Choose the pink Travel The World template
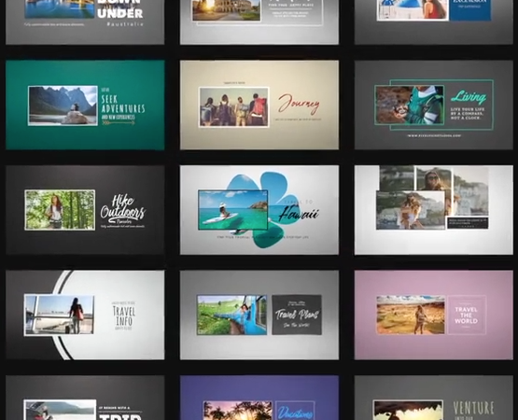 click(434, 315)
